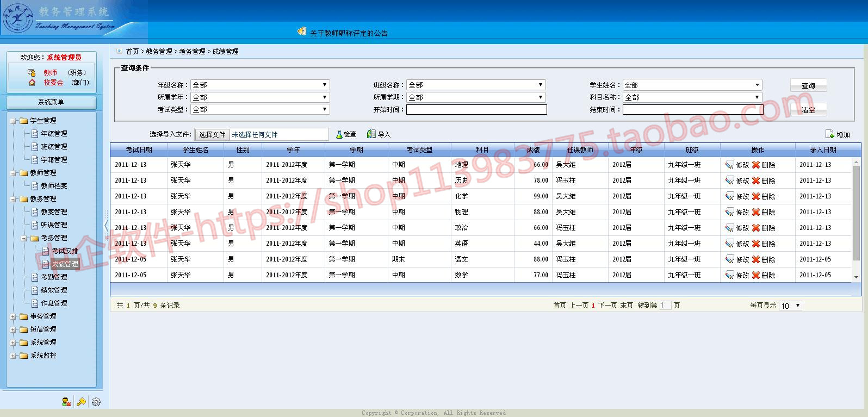Click the 检查 flask icon

[x=339, y=134]
